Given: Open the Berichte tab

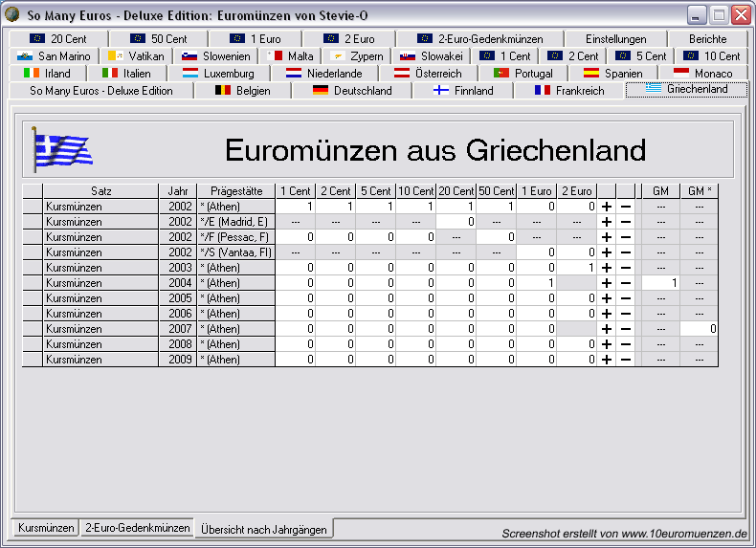Looking at the screenshot, I should [707, 39].
